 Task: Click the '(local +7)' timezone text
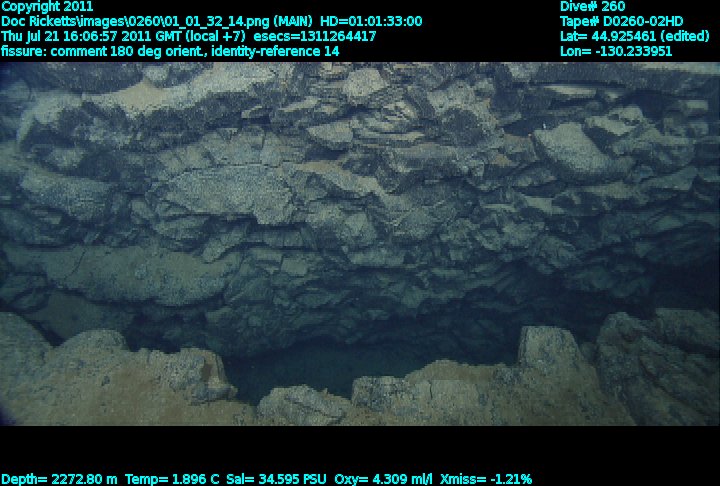pos(216,36)
